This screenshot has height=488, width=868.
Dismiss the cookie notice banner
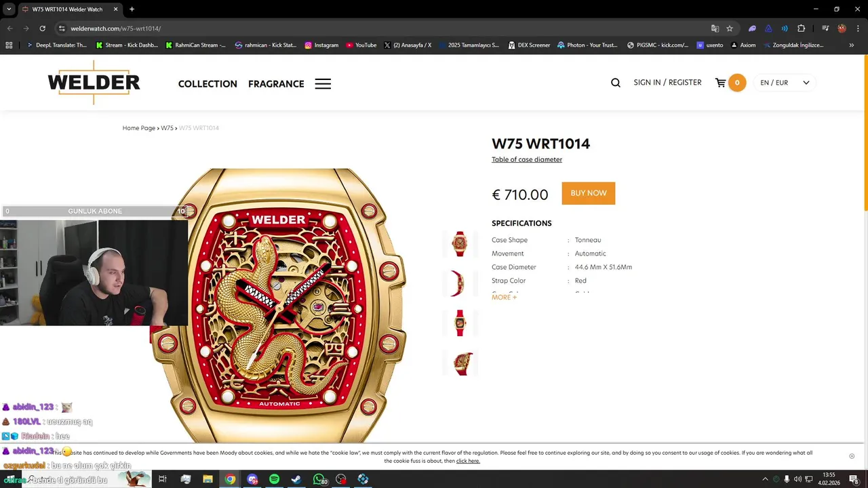(852, 456)
